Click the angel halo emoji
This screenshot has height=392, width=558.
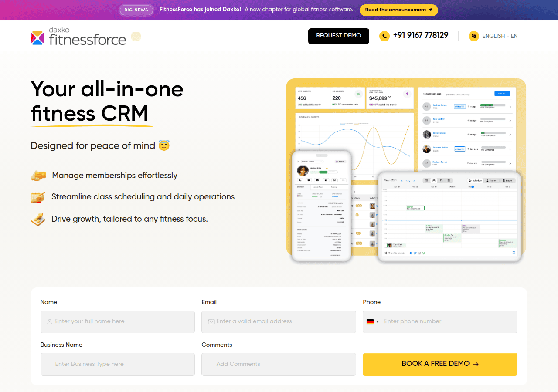(164, 145)
